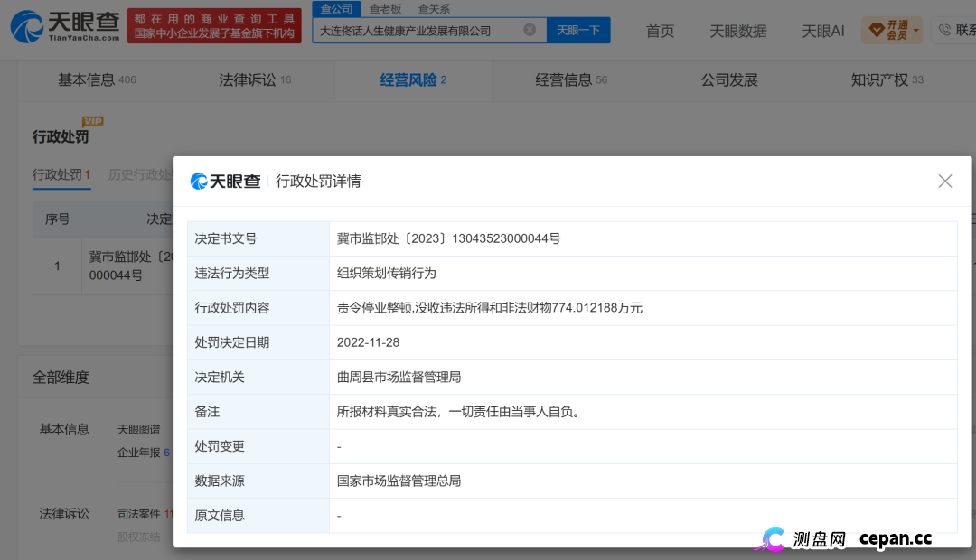Switch to the 经营信息 tab
Screen dimensions: 976x560
(x=571, y=80)
